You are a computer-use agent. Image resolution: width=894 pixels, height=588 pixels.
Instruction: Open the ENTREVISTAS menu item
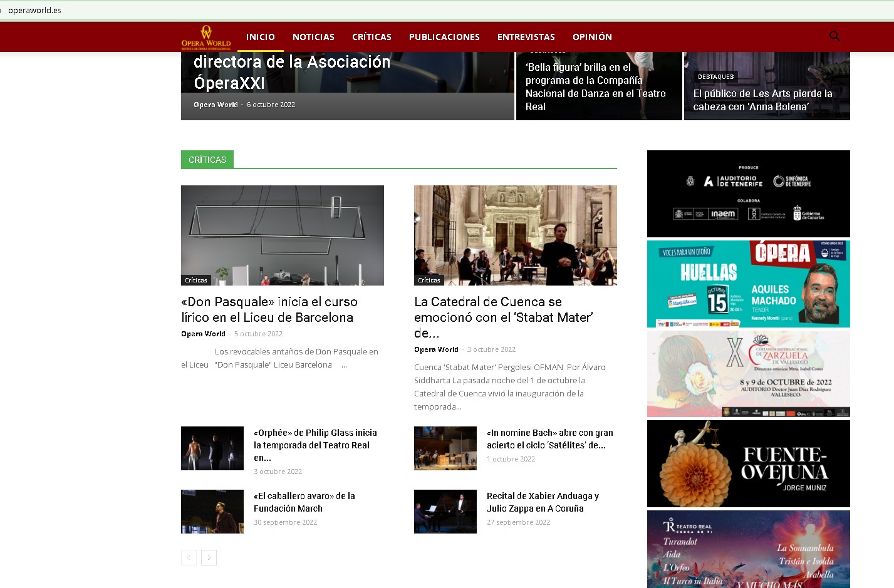pos(526,37)
